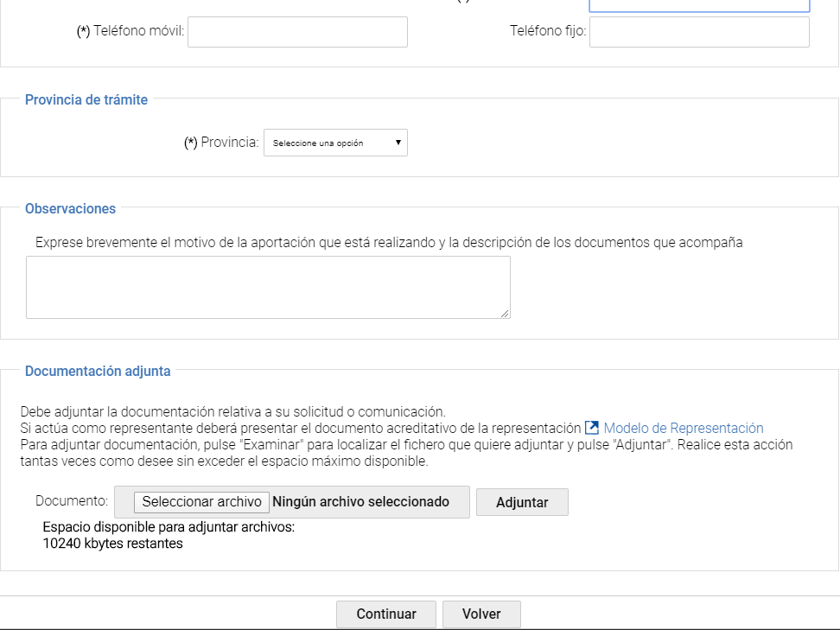Focus the Teléfono fijo input field
Image resolution: width=840 pixels, height=630 pixels.
point(698,32)
